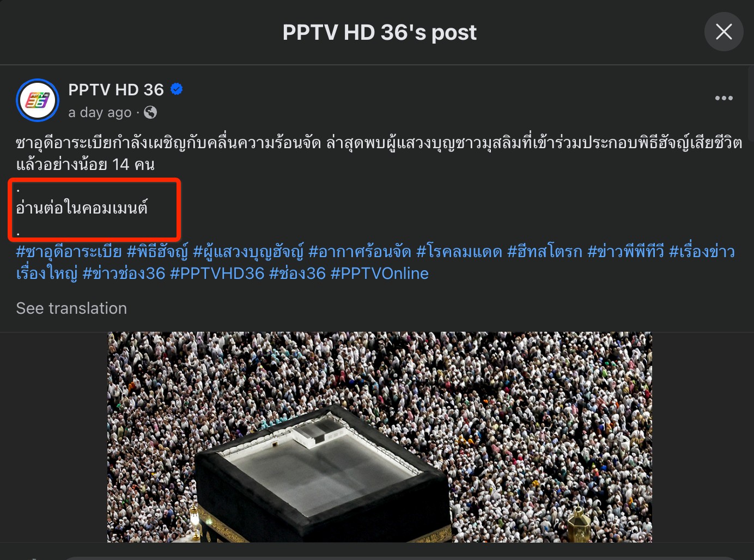Viewport: 754px width, 560px height.
Task: Open hashtag #อากาศร้อนจัด
Action: click(360, 252)
